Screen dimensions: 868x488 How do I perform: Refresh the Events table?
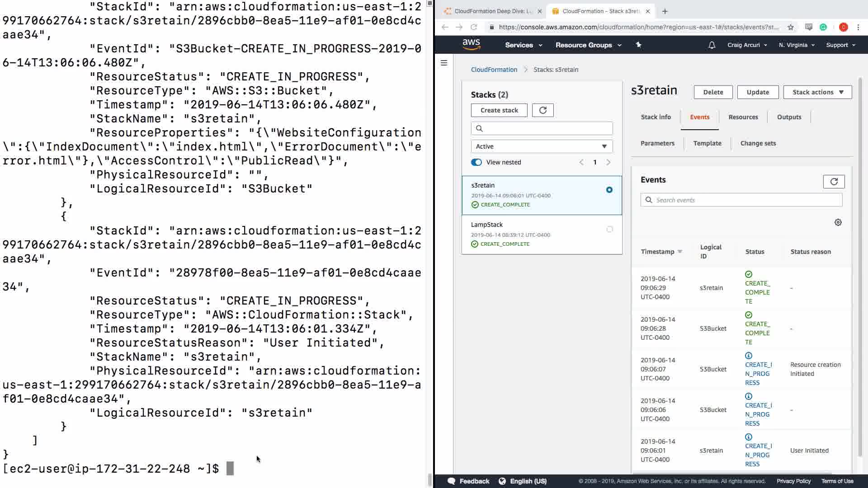point(834,182)
